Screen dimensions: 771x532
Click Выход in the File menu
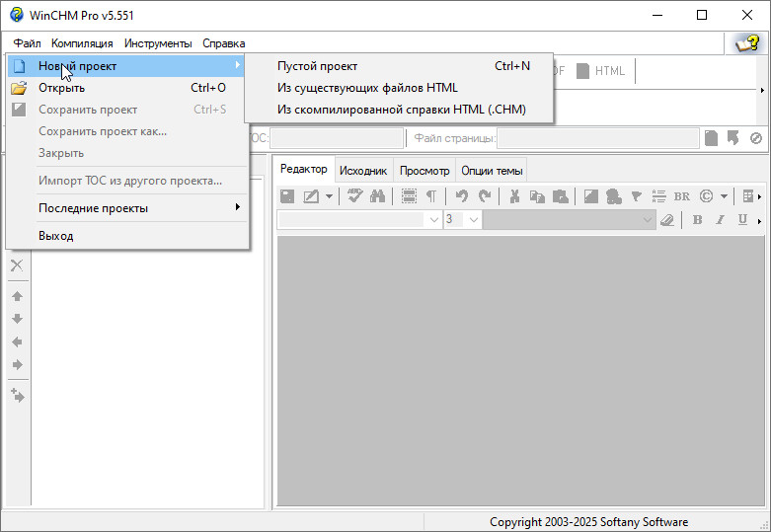55,236
